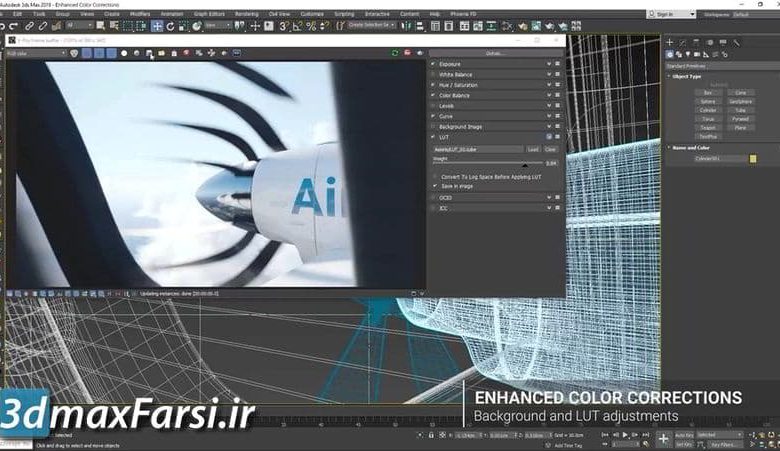Toggle the Color Balance checkbox
The height and width of the screenshot is (451, 780).
pos(433,95)
